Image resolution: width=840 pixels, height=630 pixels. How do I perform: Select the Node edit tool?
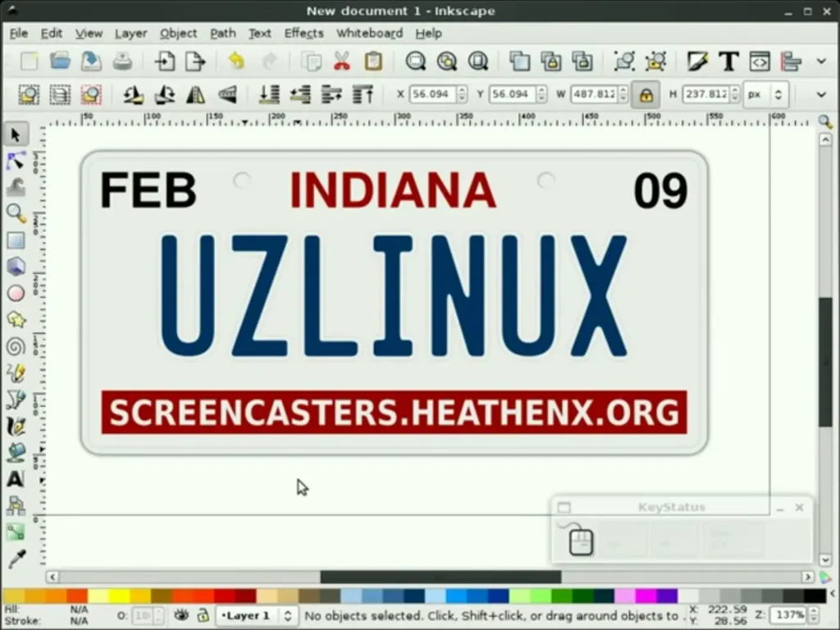pos(16,161)
